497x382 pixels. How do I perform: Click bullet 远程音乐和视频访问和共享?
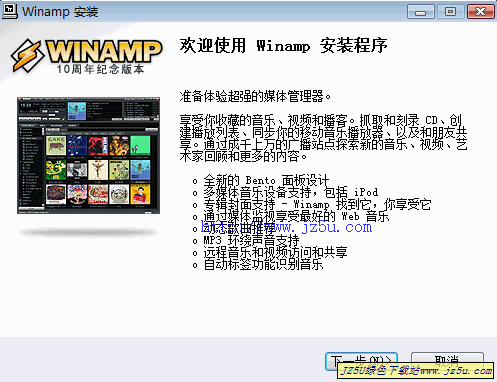275,252
